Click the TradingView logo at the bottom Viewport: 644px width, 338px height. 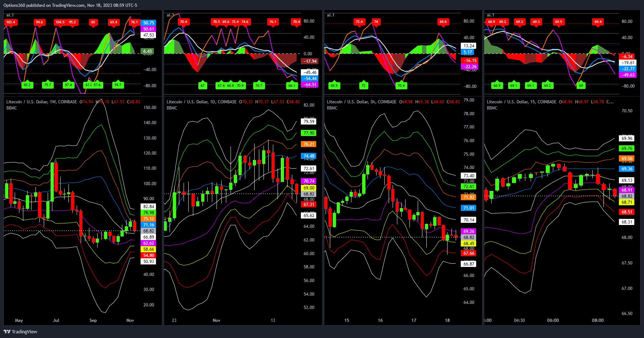[x=20, y=332]
